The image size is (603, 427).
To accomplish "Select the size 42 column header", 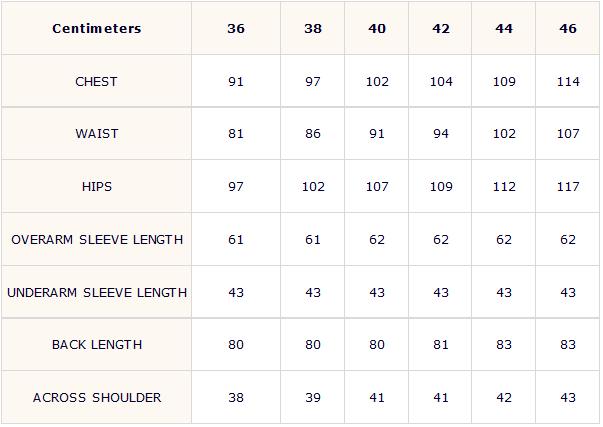I will click(x=441, y=28).
